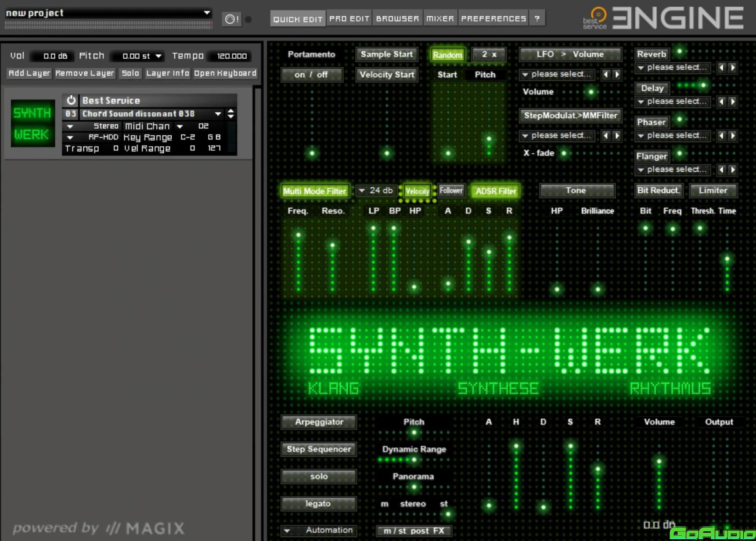Image resolution: width=756 pixels, height=541 pixels.
Task: Go to previous LFO preset
Action: (x=606, y=74)
